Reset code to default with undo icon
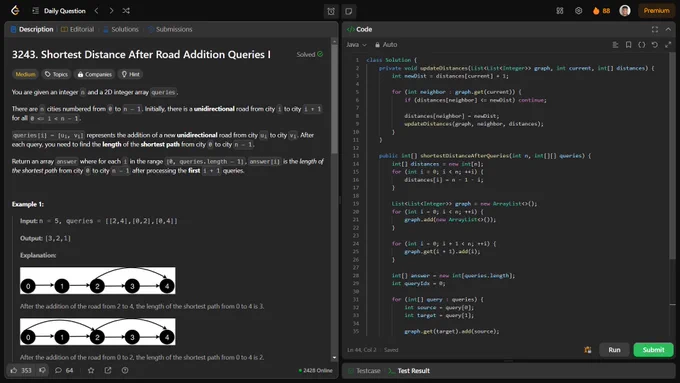The height and width of the screenshot is (383, 680). (655, 45)
